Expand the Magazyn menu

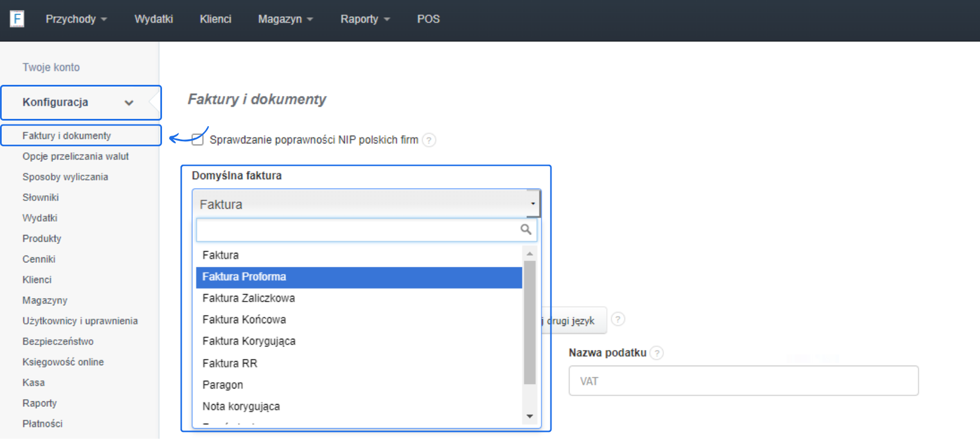[285, 19]
